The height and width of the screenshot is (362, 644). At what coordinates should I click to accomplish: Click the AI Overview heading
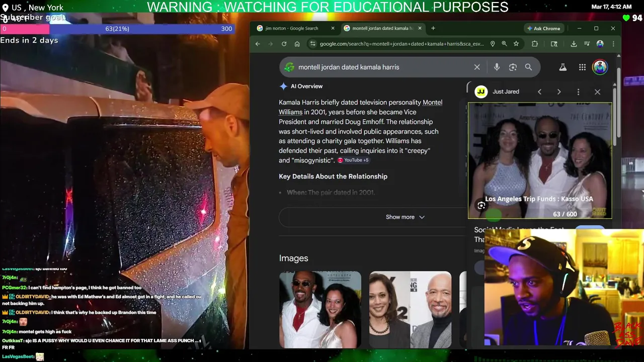tap(306, 86)
